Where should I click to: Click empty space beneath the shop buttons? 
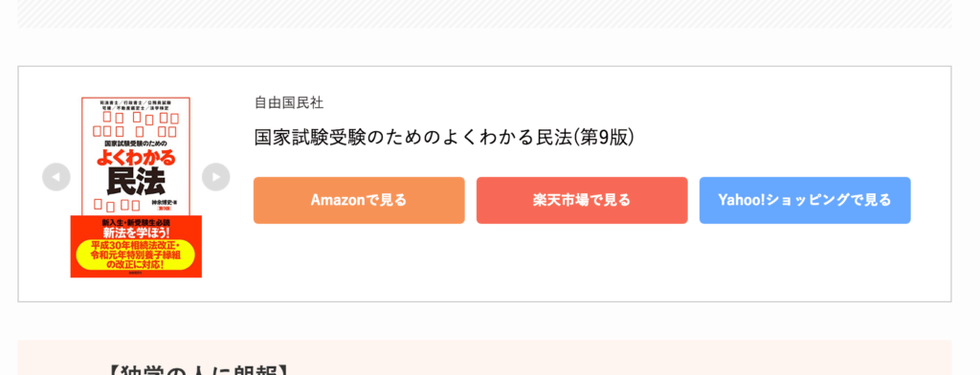point(582,262)
